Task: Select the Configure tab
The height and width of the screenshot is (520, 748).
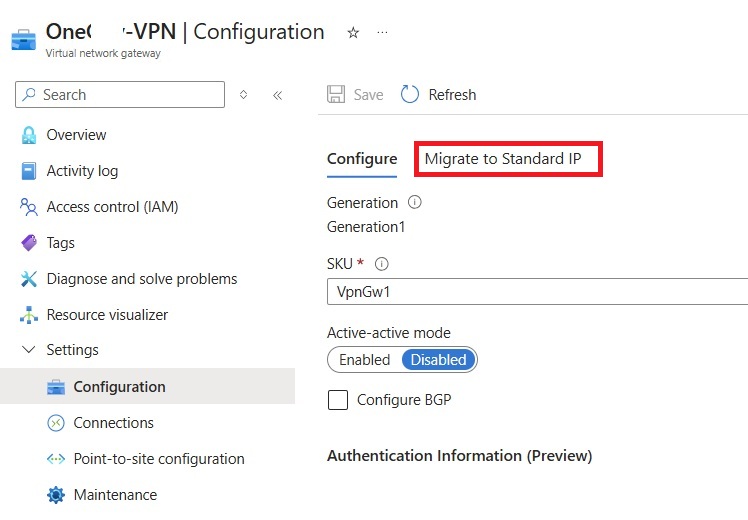Action: [362, 159]
